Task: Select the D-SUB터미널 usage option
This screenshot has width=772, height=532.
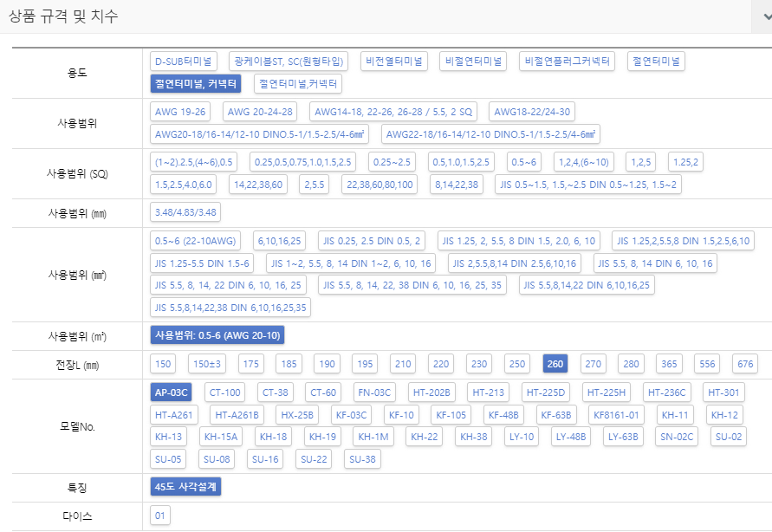Action: click(x=183, y=62)
